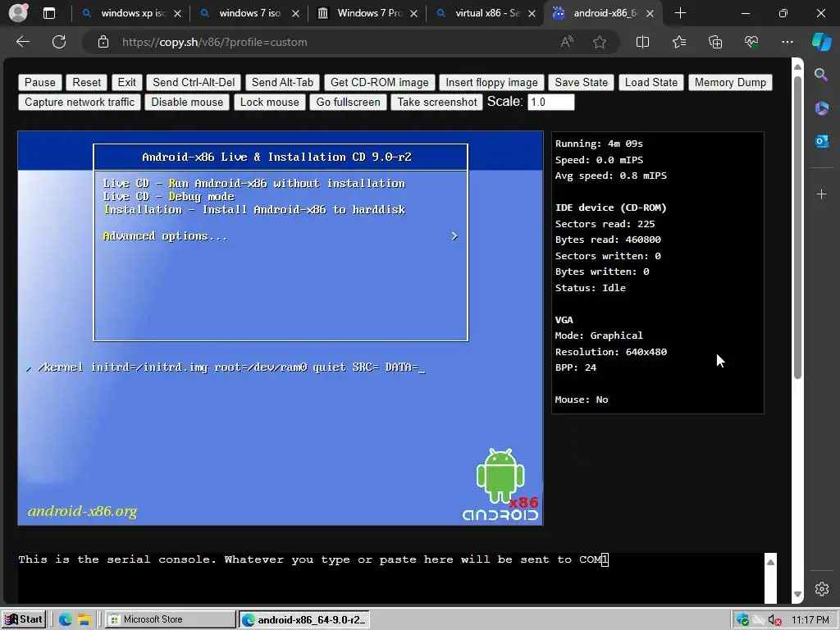Open the Favorites list
This screenshot has height=630, width=840.
pos(679,42)
